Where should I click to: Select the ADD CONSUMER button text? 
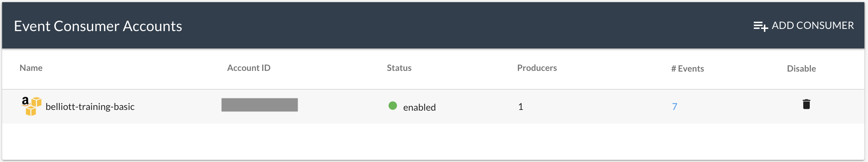(813, 26)
